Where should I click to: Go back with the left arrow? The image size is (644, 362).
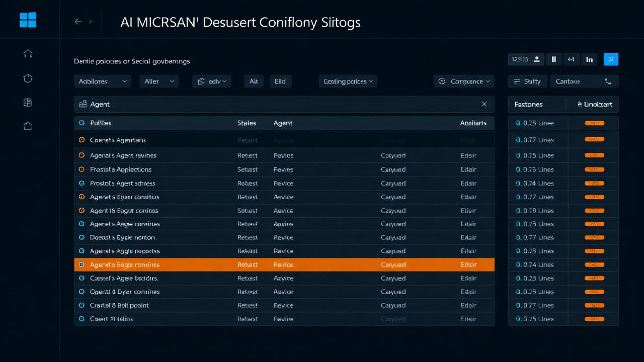pyautogui.click(x=78, y=22)
